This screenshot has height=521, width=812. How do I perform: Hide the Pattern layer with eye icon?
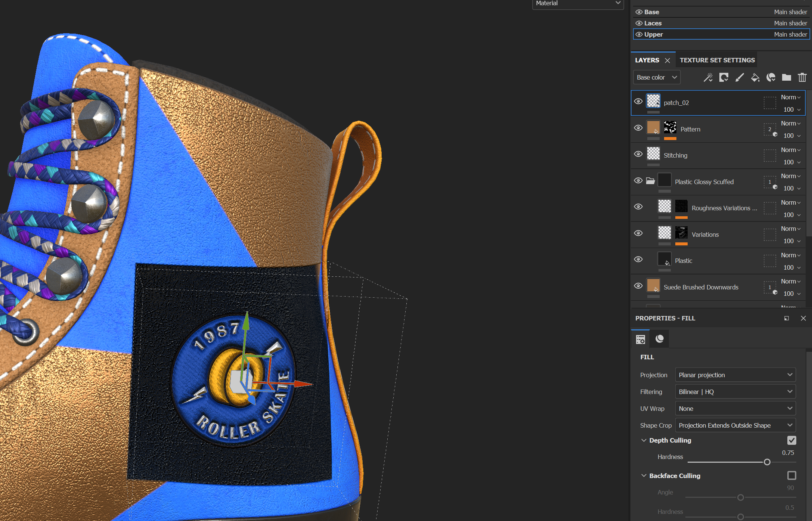click(x=638, y=128)
